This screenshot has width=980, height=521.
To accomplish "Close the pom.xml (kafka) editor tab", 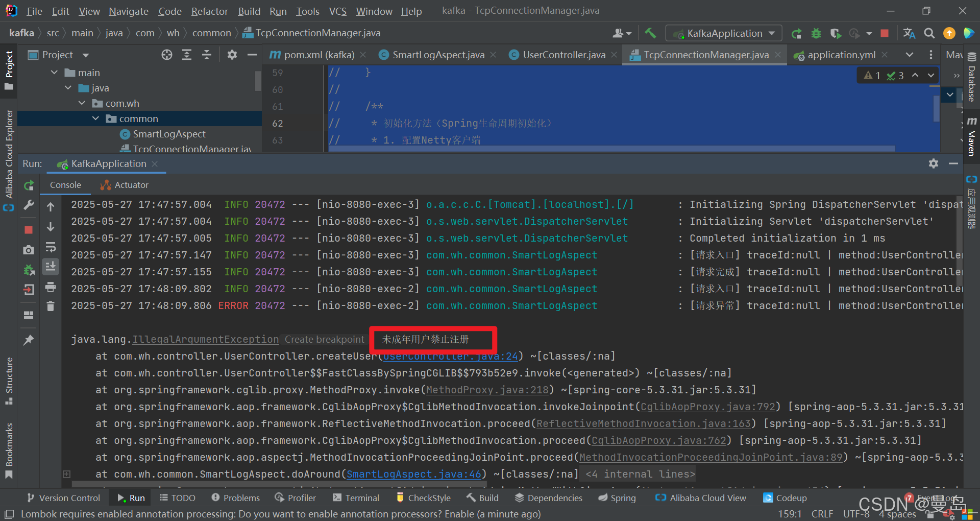I will coord(363,55).
